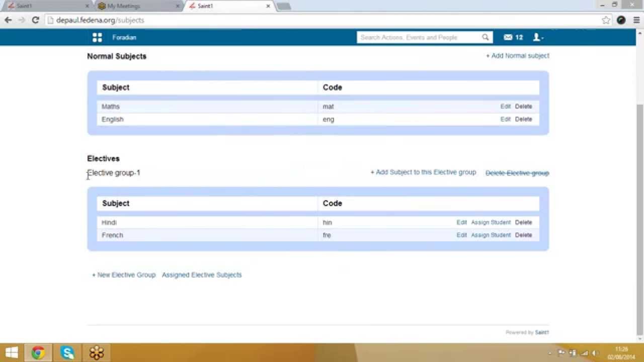
Task: Click the message count 12
Action: [x=519, y=37]
